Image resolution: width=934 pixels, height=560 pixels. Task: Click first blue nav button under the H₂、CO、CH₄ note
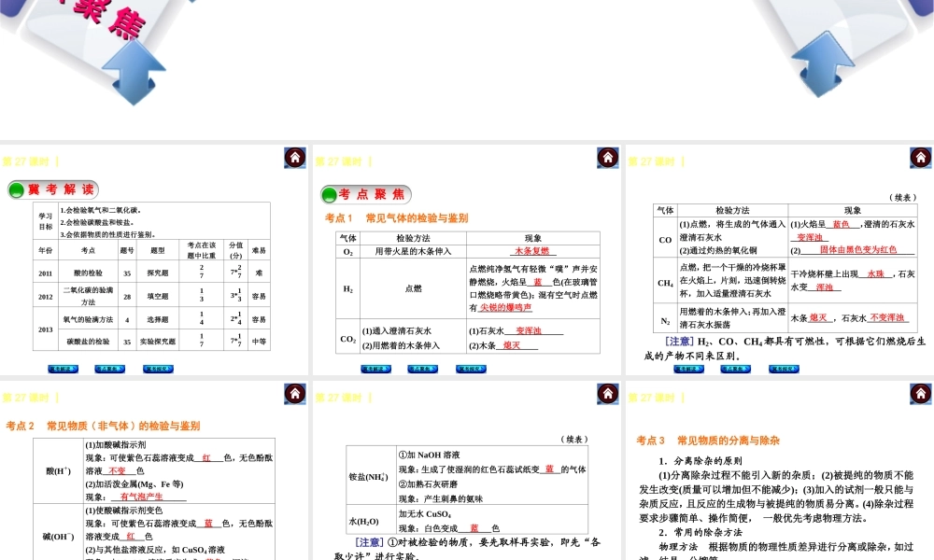pos(688,369)
